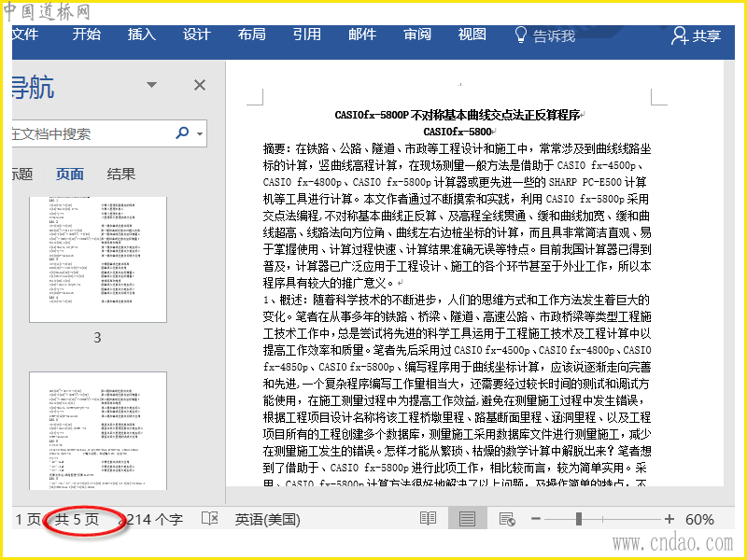Open the 结果 navigation tab
Screen dimensions: 747x560
(x=121, y=175)
